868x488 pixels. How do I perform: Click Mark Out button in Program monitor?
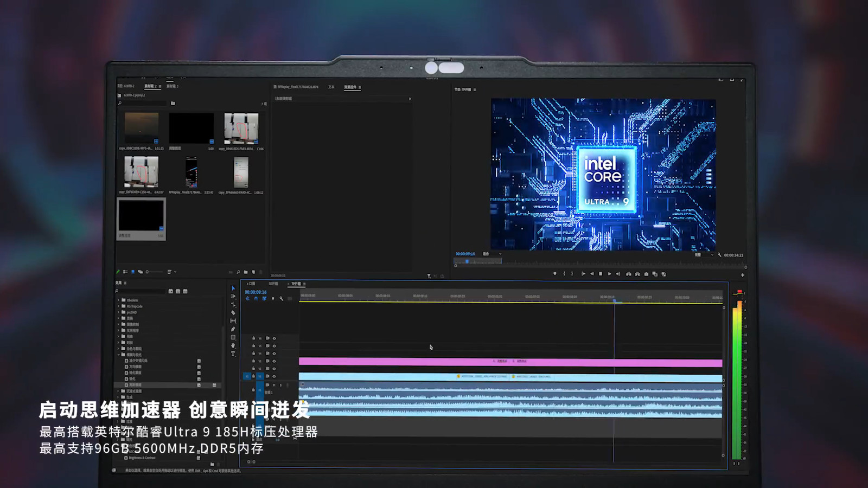point(572,274)
